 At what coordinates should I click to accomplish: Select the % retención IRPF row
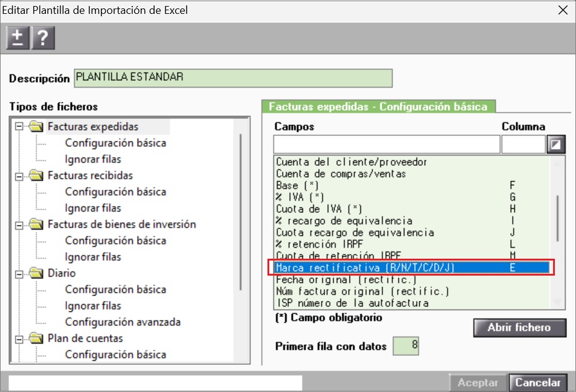coord(411,244)
